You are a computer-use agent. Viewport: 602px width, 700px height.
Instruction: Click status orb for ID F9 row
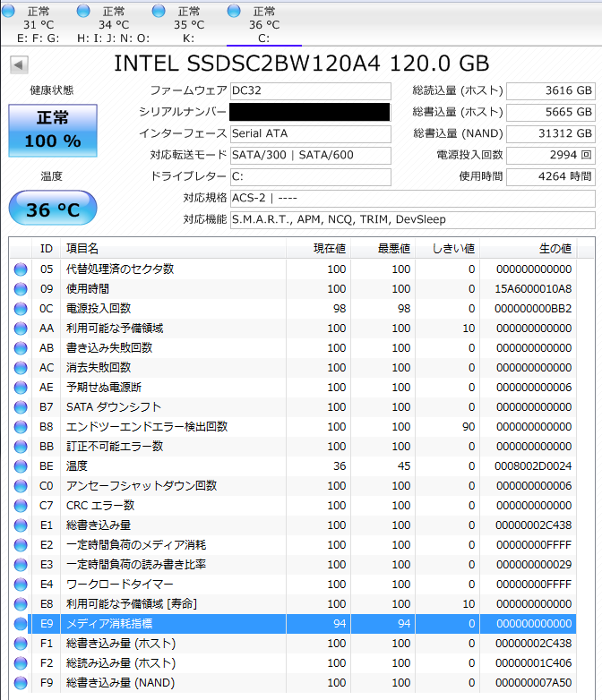21,683
